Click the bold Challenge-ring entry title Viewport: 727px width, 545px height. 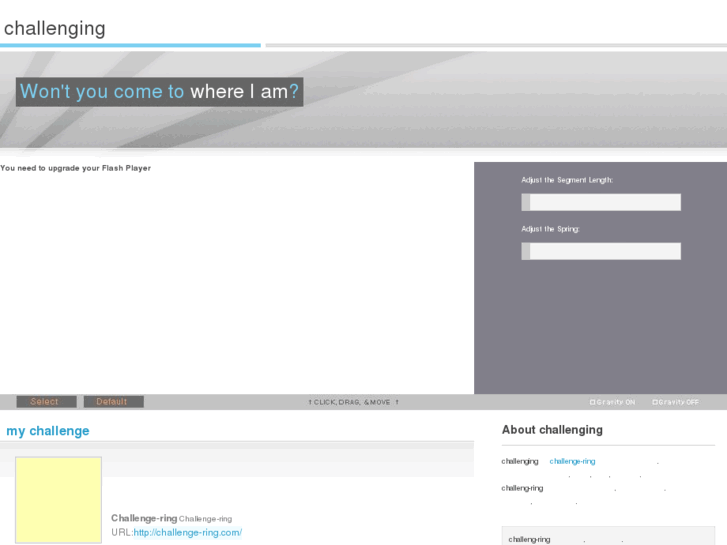(144, 518)
